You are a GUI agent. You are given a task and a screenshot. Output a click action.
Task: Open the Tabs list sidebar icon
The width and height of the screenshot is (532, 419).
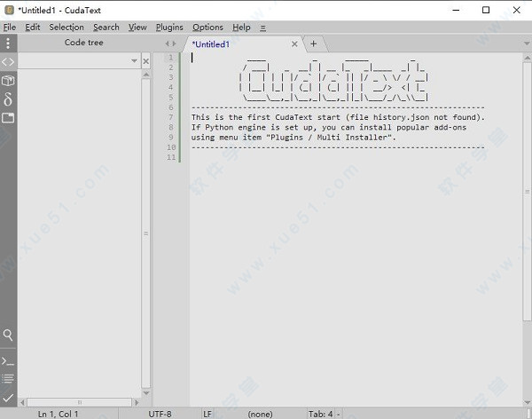8,118
